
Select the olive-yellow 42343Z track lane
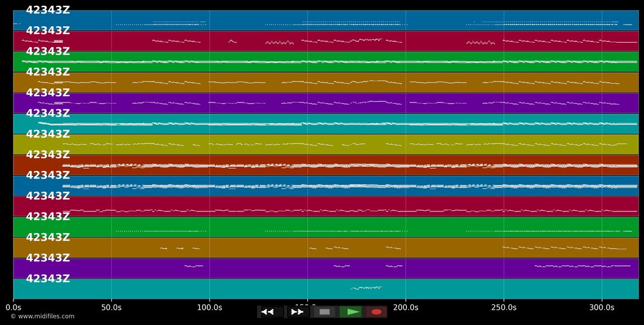[x=326, y=144]
